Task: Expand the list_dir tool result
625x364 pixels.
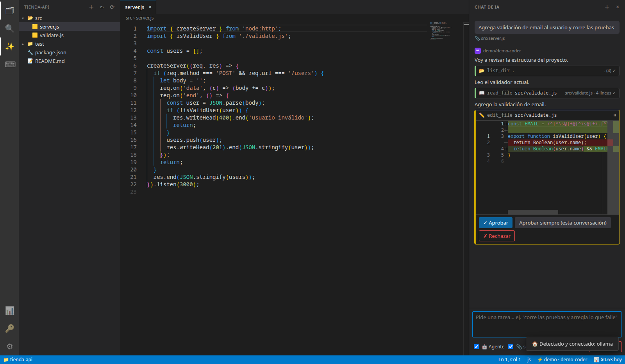Action: pyautogui.click(x=547, y=71)
